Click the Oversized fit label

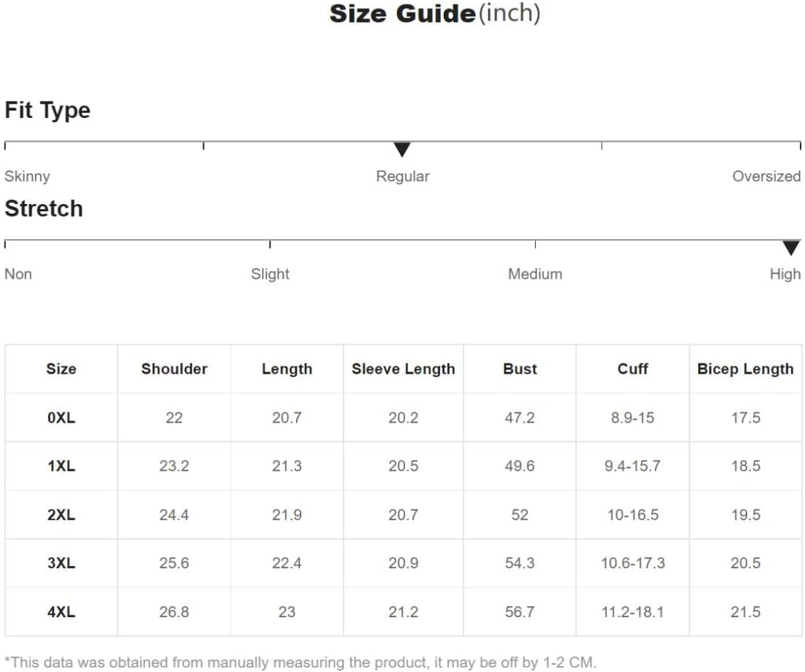pos(766,177)
